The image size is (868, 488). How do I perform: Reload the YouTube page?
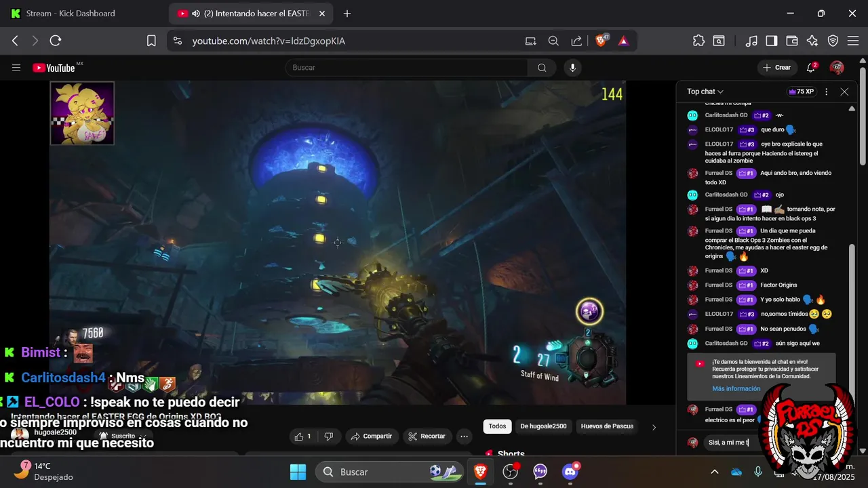click(56, 41)
